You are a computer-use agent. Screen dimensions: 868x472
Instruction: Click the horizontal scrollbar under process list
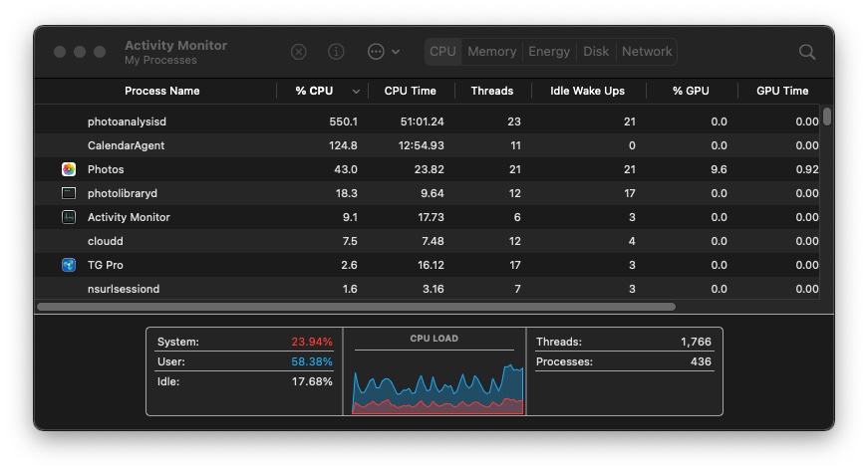tap(356, 307)
